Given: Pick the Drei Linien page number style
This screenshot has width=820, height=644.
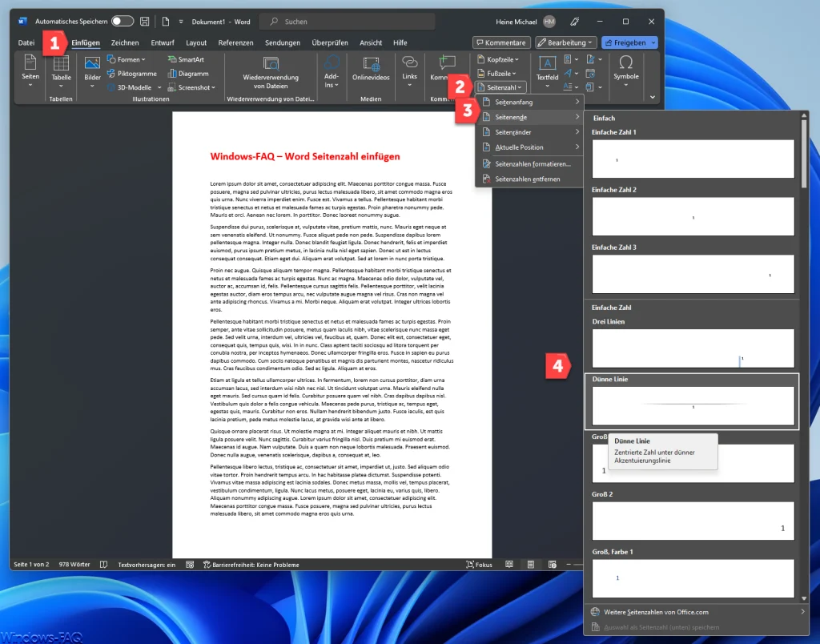Looking at the screenshot, I should [693, 348].
